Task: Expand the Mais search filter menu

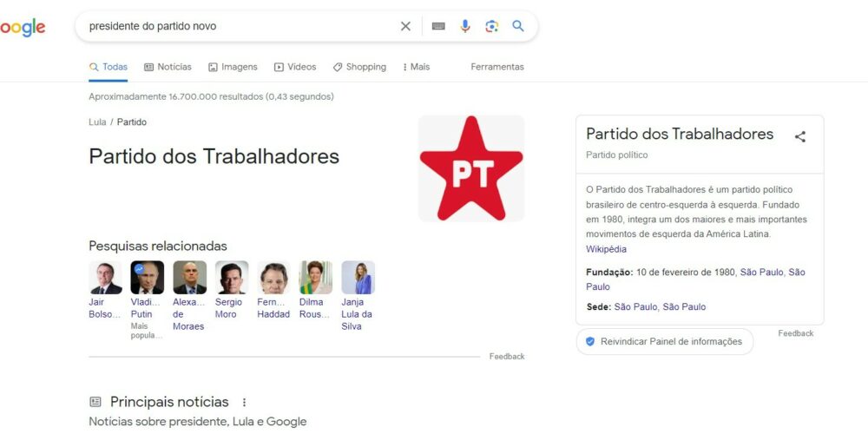Action: pos(417,67)
